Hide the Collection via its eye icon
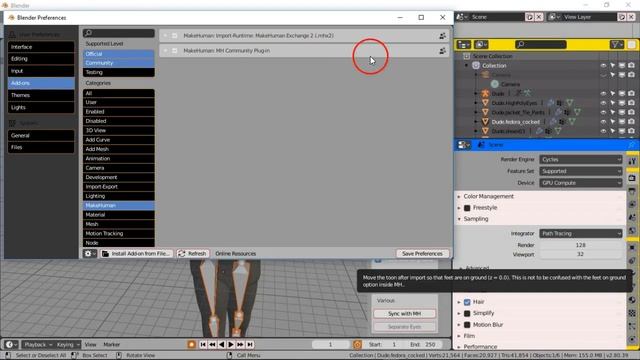640x360 pixels. pos(603,65)
